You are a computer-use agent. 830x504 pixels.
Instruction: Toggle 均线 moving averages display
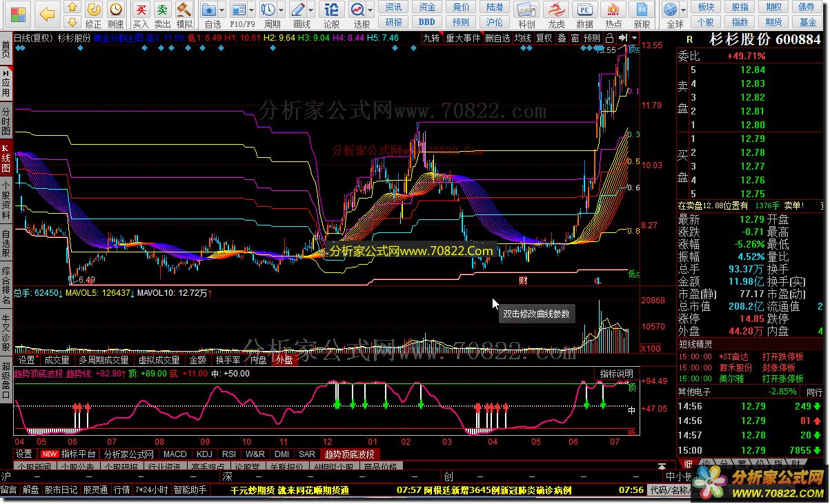(x=523, y=38)
